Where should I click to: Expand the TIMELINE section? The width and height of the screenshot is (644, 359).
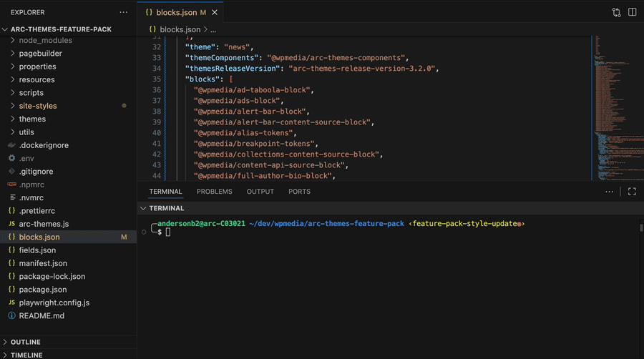pyautogui.click(x=5, y=355)
